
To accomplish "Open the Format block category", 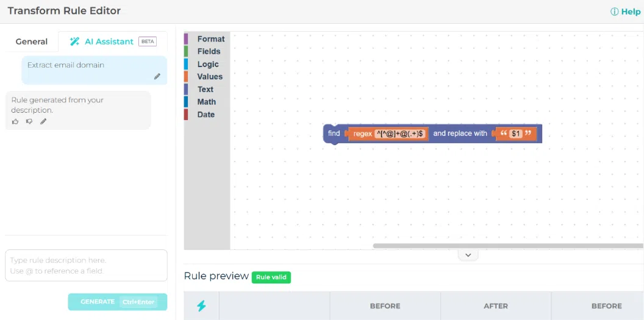I will [x=210, y=39].
